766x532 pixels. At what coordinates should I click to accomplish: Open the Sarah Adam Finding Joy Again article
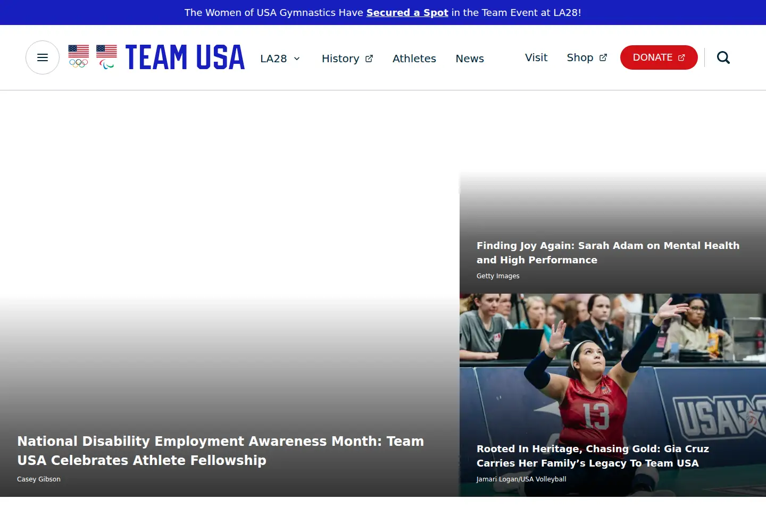click(x=608, y=253)
